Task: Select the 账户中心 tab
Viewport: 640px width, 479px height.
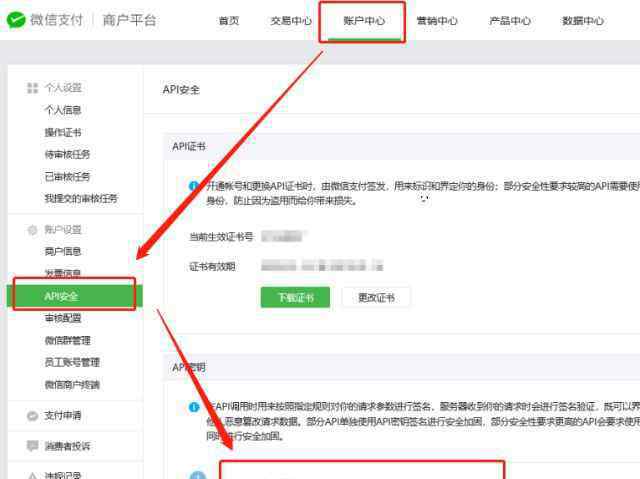Action: [x=363, y=21]
